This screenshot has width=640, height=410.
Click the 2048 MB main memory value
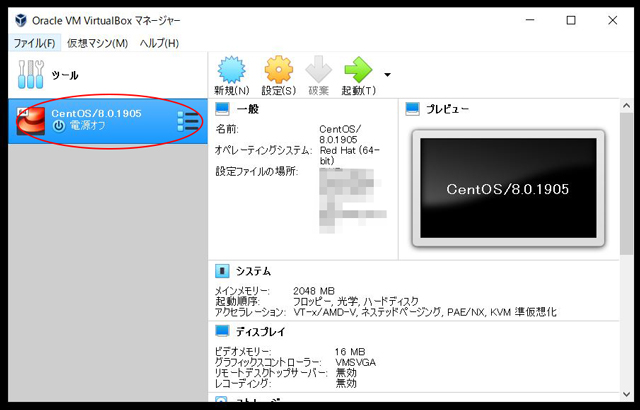(314, 291)
